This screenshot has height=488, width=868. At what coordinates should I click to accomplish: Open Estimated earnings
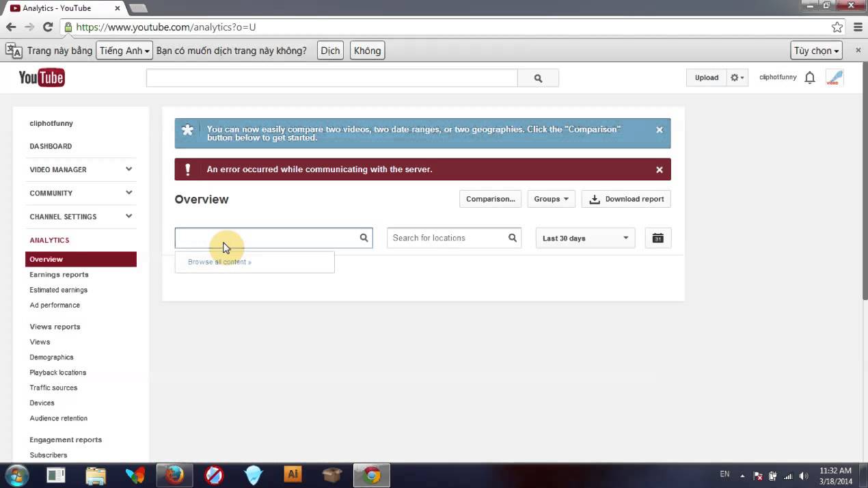tap(58, 290)
